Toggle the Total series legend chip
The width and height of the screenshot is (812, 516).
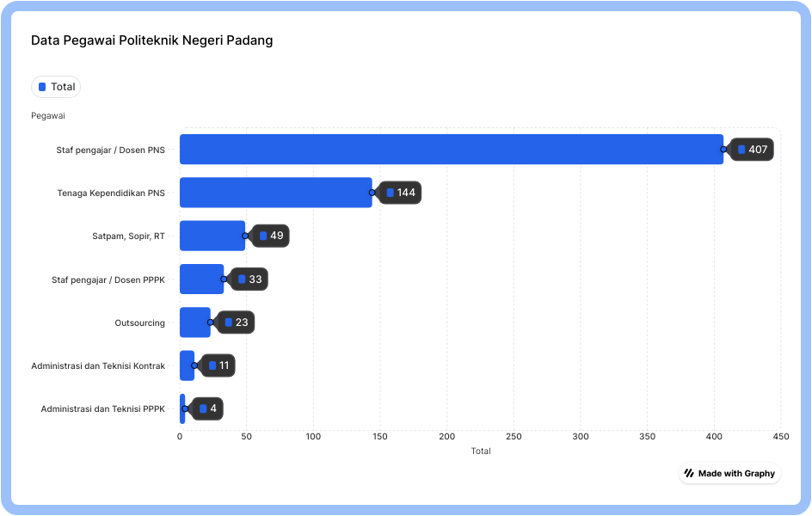55,87
